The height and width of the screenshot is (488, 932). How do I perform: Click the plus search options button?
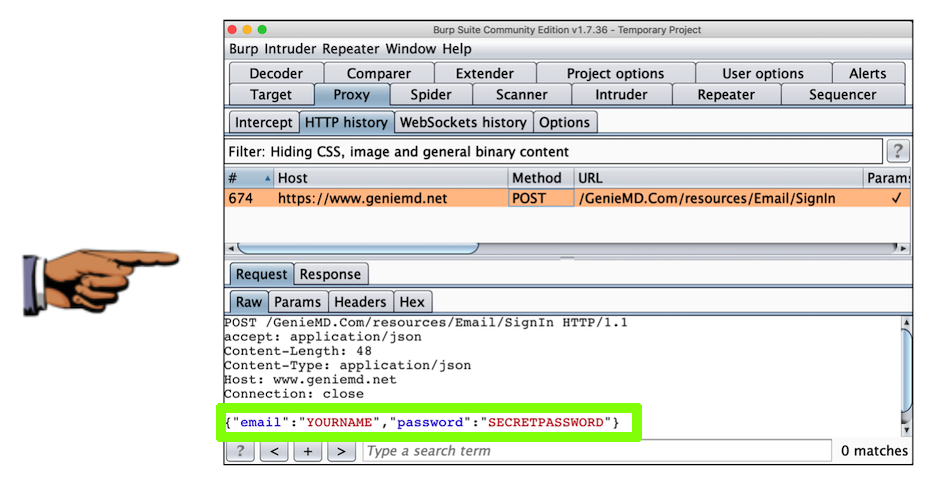(307, 451)
